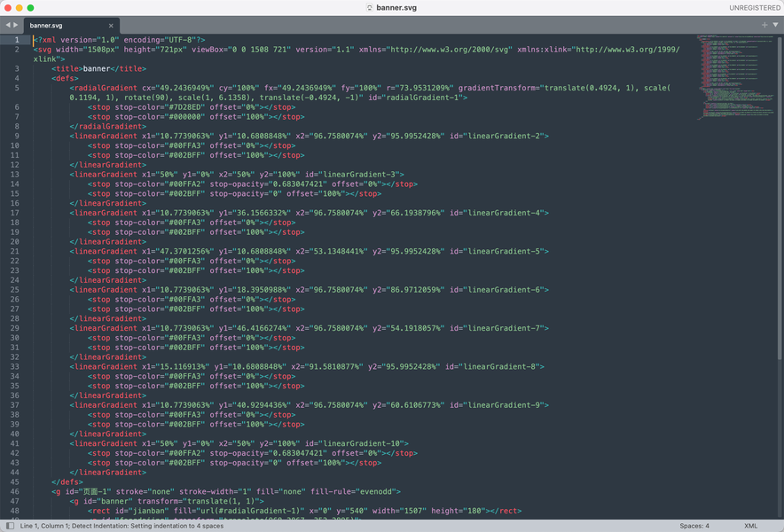This screenshot has width=784, height=532.
Task: Click line number 37 in gutter
Action: (x=14, y=405)
